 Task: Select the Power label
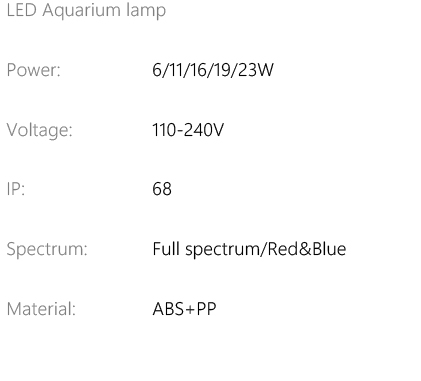coord(34,70)
